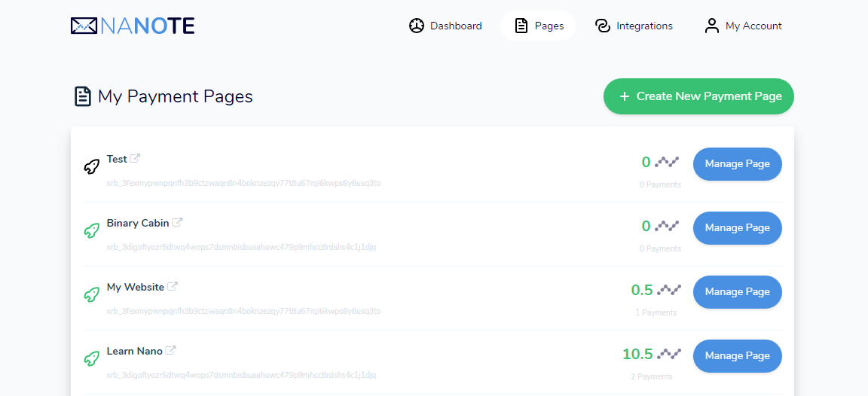
Task: View the stats graph icon for Test
Action: [667, 162]
